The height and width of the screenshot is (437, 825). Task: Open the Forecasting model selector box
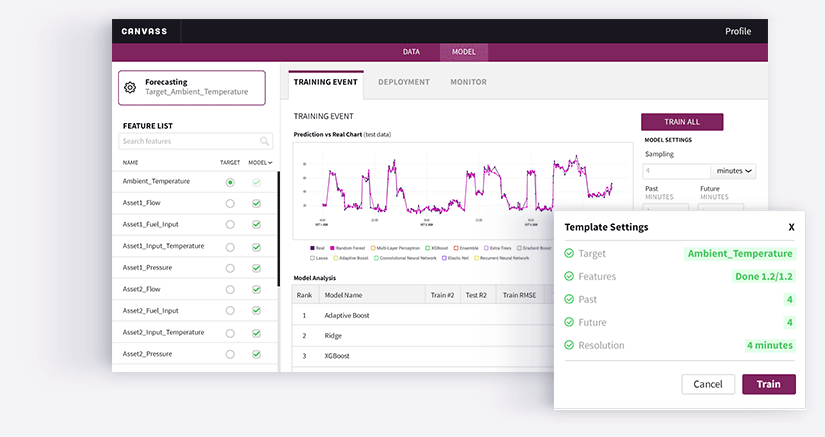(192, 87)
